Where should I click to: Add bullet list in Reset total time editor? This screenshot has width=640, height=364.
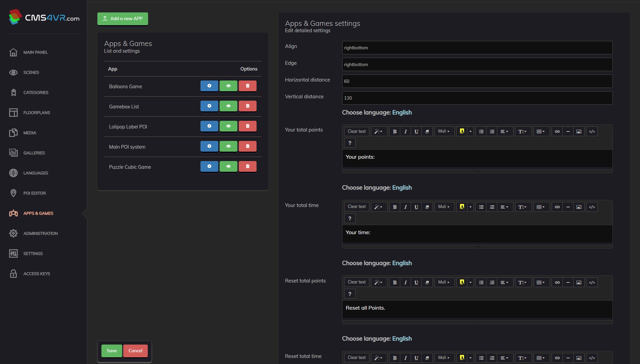pos(481,358)
